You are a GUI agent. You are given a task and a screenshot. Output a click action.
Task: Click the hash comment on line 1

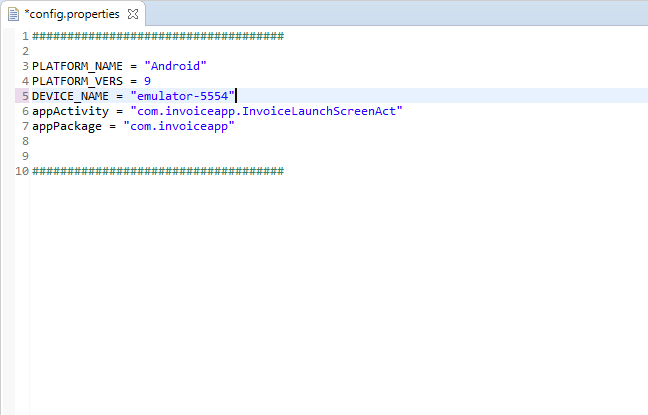click(x=158, y=36)
